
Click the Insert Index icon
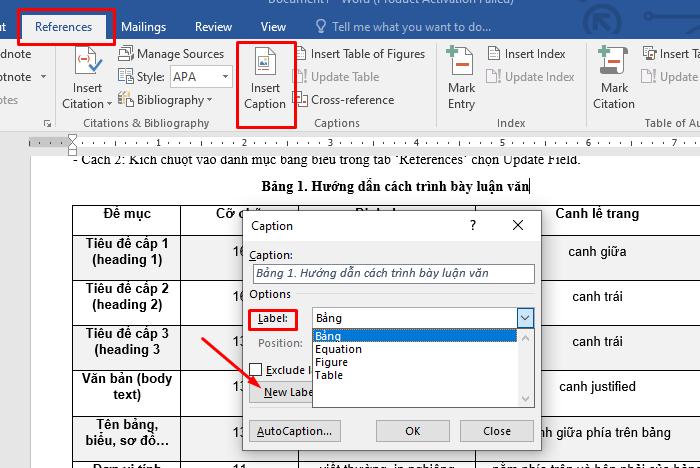pyautogui.click(x=527, y=54)
